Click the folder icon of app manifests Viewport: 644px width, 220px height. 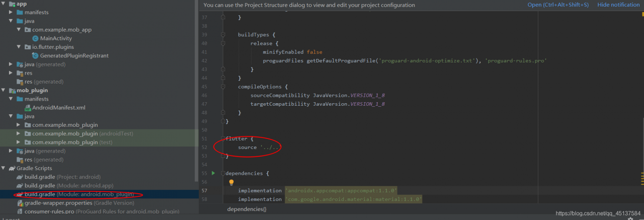20,12
